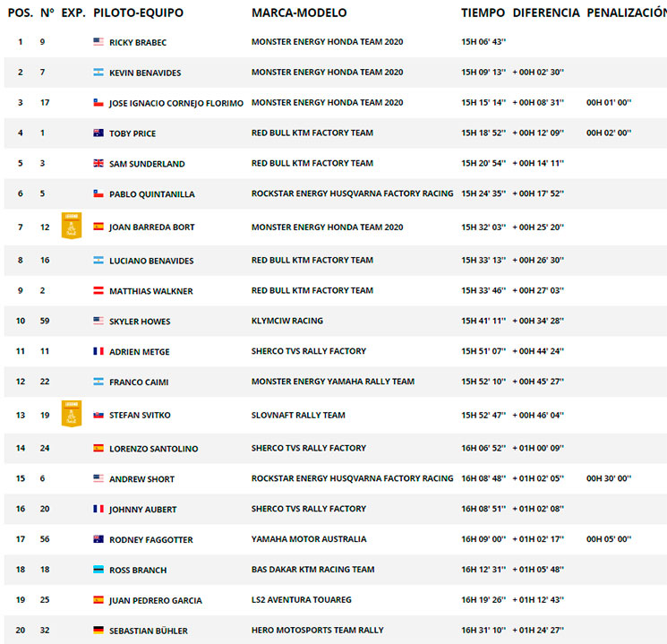This screenshot has height=644, width=667.
Task: Click the difference + 00H 02' 30''
Action: point(538,72)
